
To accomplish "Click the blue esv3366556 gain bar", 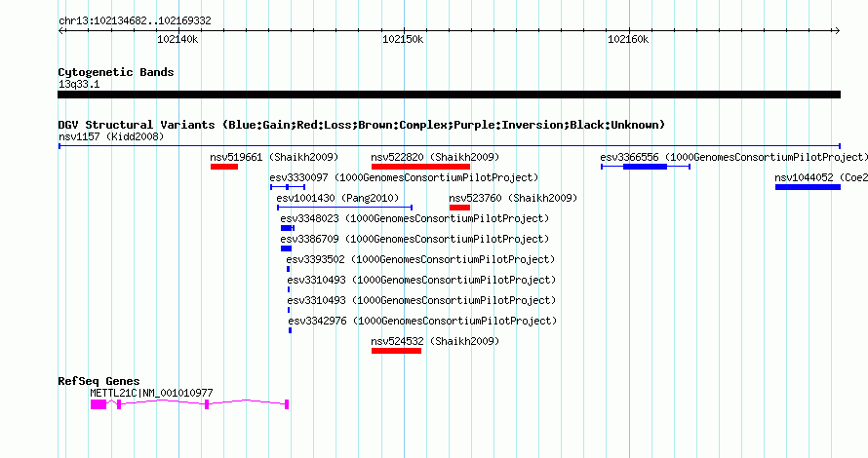I will tap(645, 167).
